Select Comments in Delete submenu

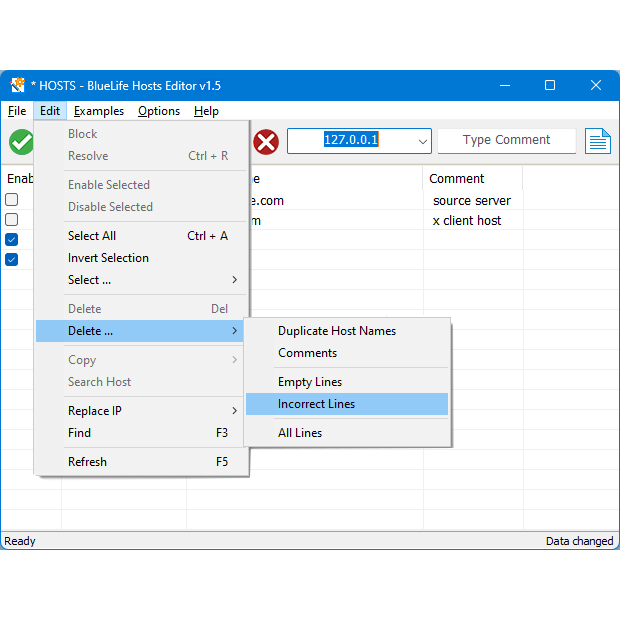347,353
